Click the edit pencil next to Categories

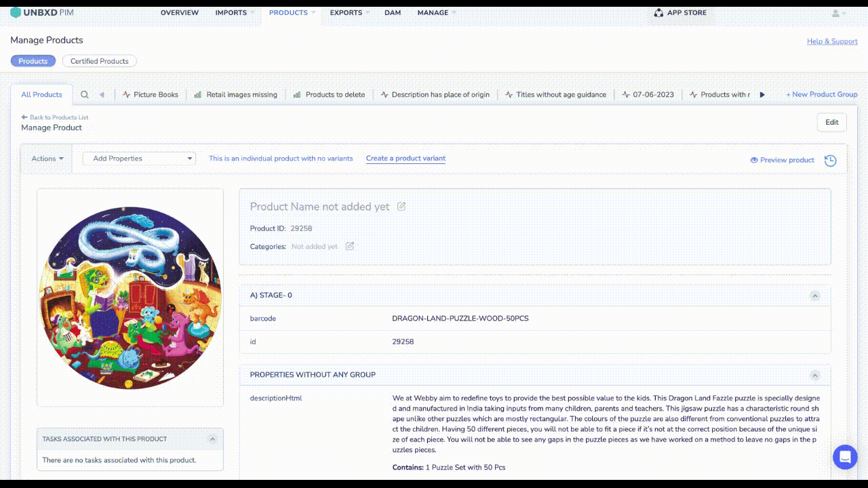click(x=350, y=246)
